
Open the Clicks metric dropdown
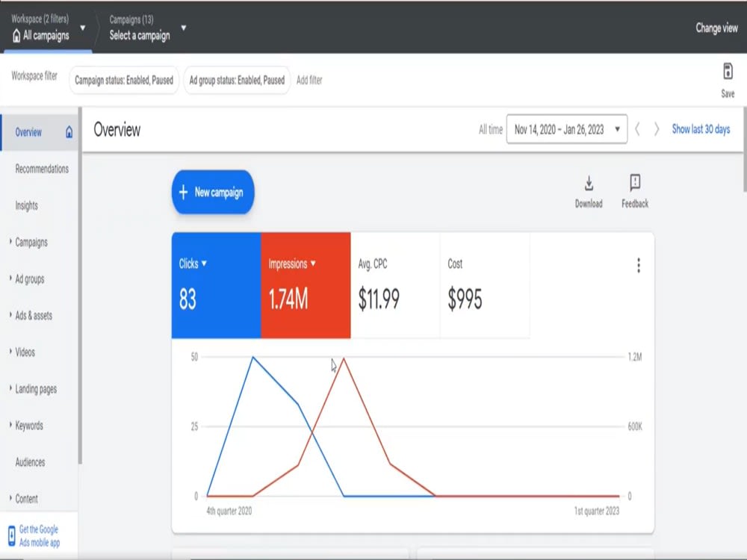204,264
